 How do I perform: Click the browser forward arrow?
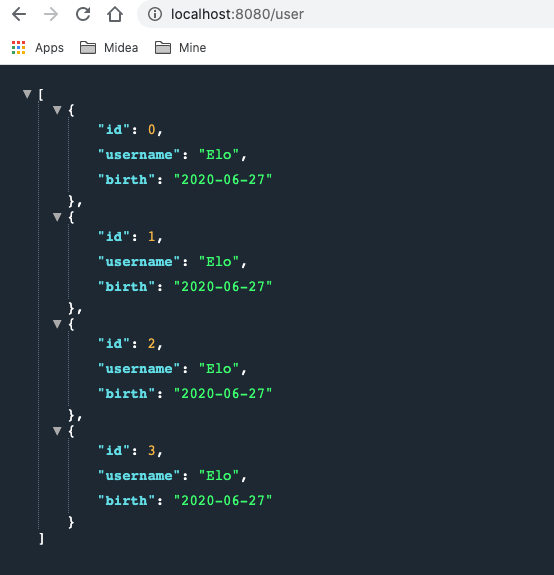pos(51,14)
